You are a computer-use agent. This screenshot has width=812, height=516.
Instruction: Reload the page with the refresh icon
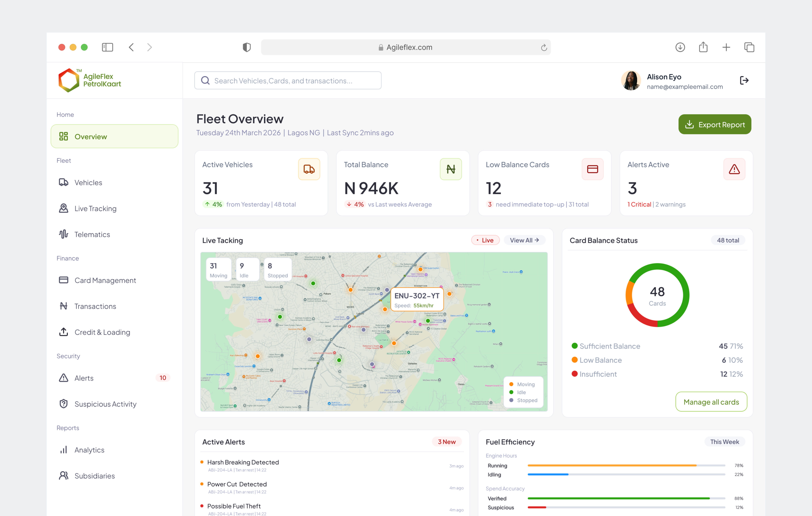(x=544, y=48)
